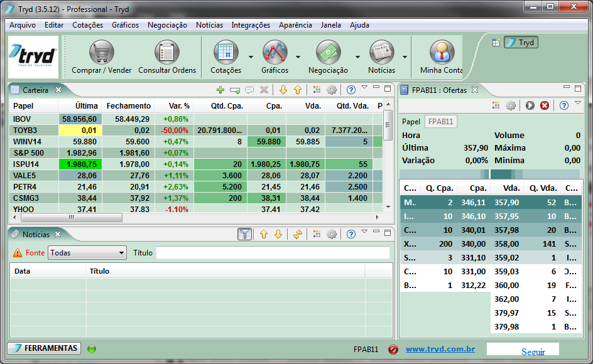Open the Ofertas panel view menu triangle
593x364 pixels.
[577, 103]
